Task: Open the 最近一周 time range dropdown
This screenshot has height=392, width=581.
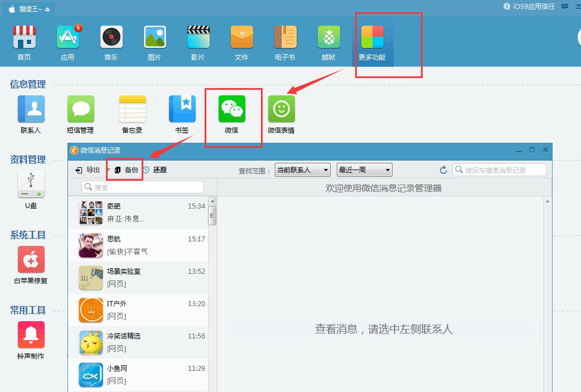Action: coord(364,170)
